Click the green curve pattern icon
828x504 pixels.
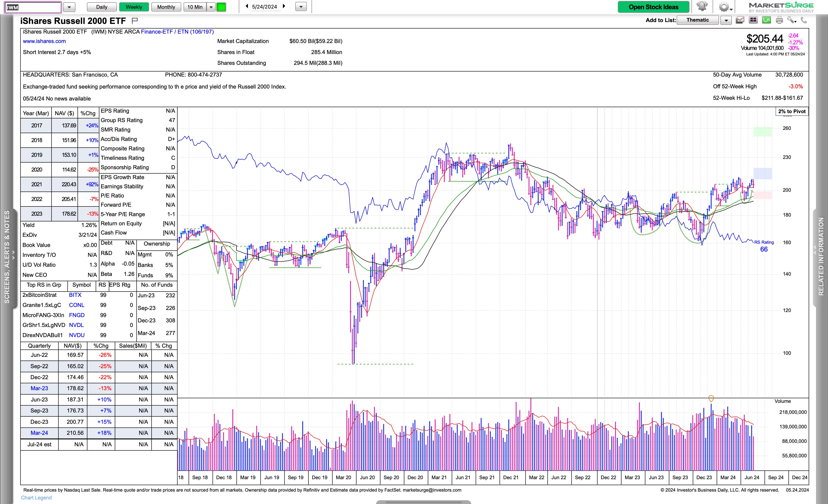(767, 20)
